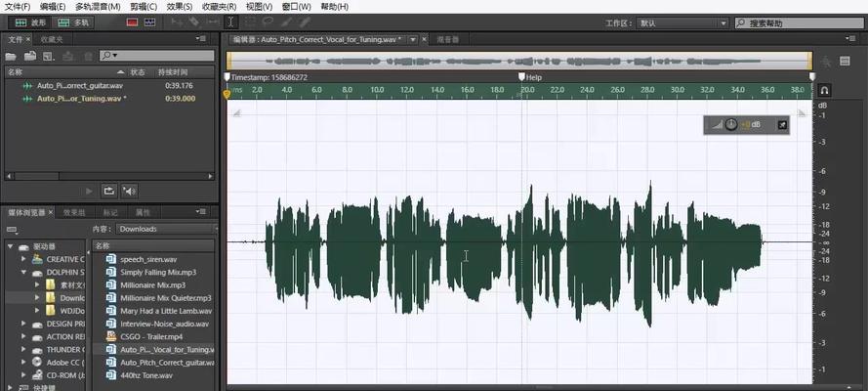Image resolution: width=868 pixels, height=391 pixels.
Task: Switch to Multitrack (多轨) view
Action: 73,22
